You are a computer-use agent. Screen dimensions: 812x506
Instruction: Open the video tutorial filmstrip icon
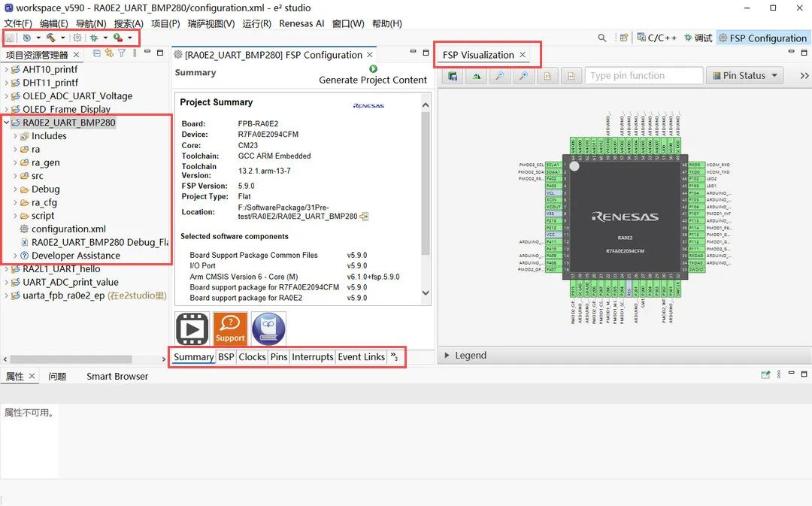pos(192,329)
